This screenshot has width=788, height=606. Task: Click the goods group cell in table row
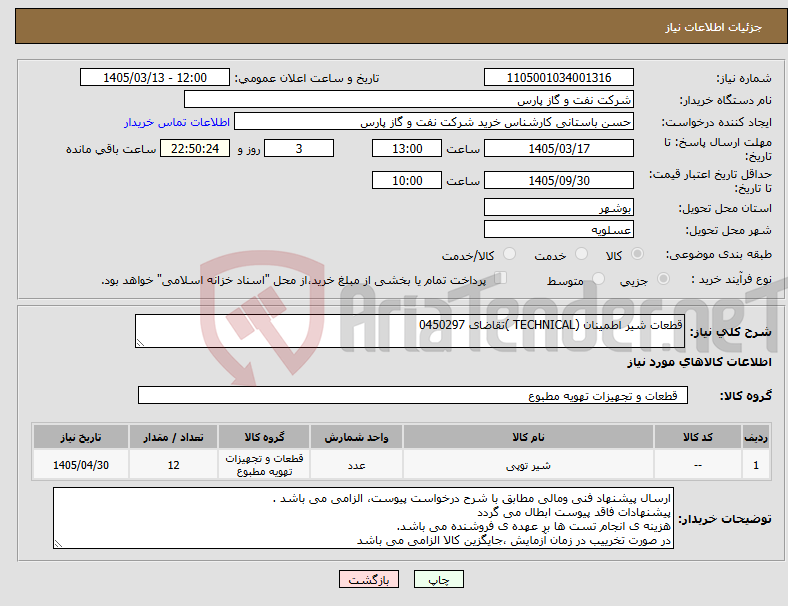[264, 465]
